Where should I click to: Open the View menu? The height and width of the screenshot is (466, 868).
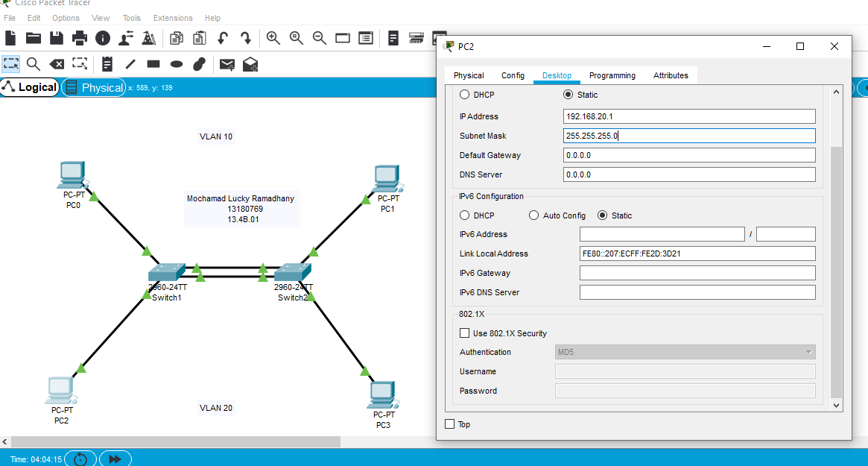pyautogui.click(x=101, y=18)
